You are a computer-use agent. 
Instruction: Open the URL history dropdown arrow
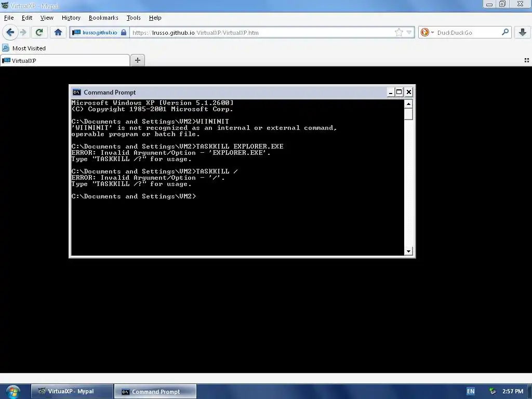click(x=409, y=33)
